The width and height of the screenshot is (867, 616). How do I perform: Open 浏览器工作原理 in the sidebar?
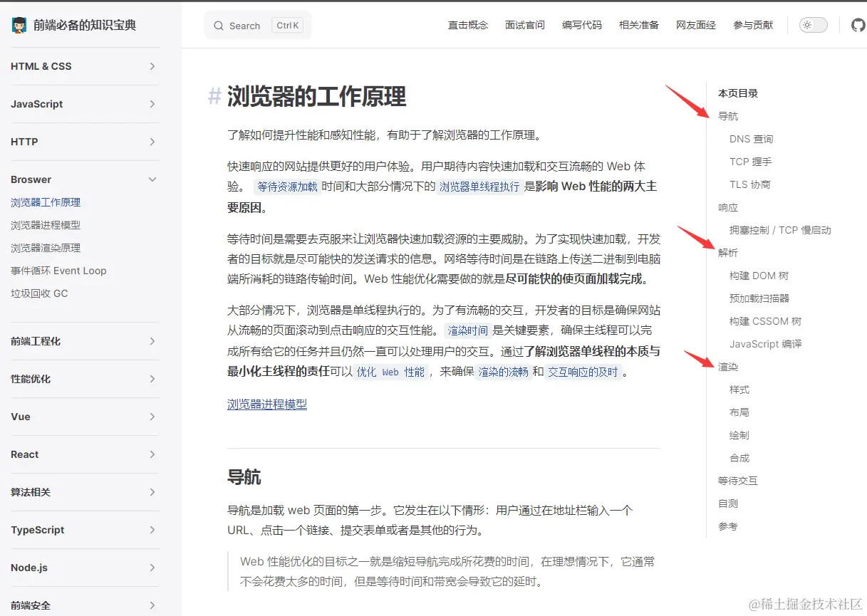pyautogui.click(x=46, y=202)
